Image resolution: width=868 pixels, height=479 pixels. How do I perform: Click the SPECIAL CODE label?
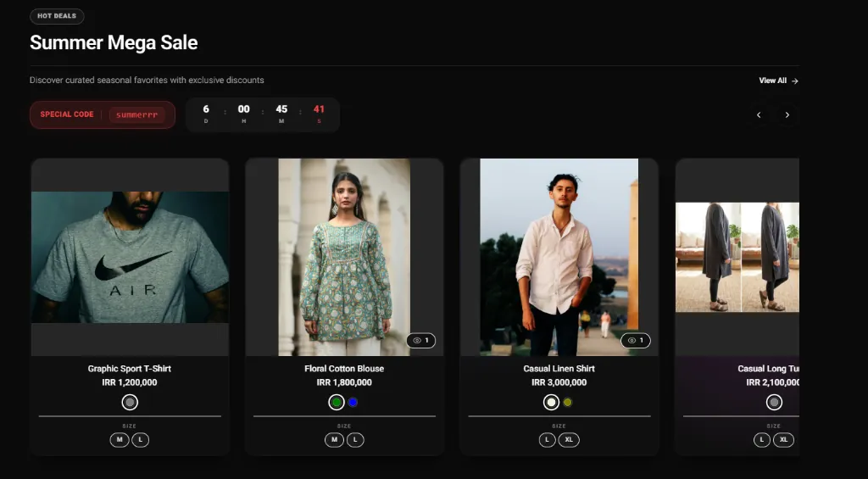pyautogui.click(x=67, y=114)
